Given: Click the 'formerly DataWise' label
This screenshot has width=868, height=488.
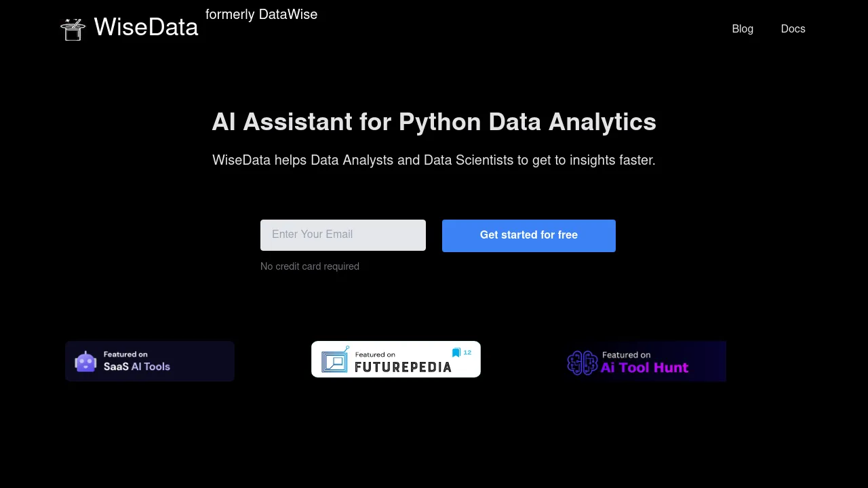Looking at the screenshot, I should (261, 14).
